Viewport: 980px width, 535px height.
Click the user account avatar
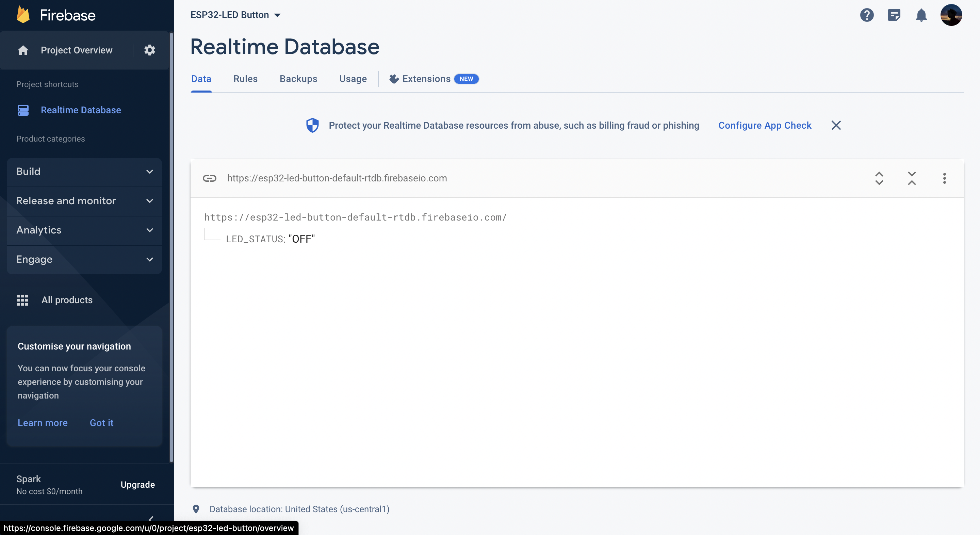[951, 15]
